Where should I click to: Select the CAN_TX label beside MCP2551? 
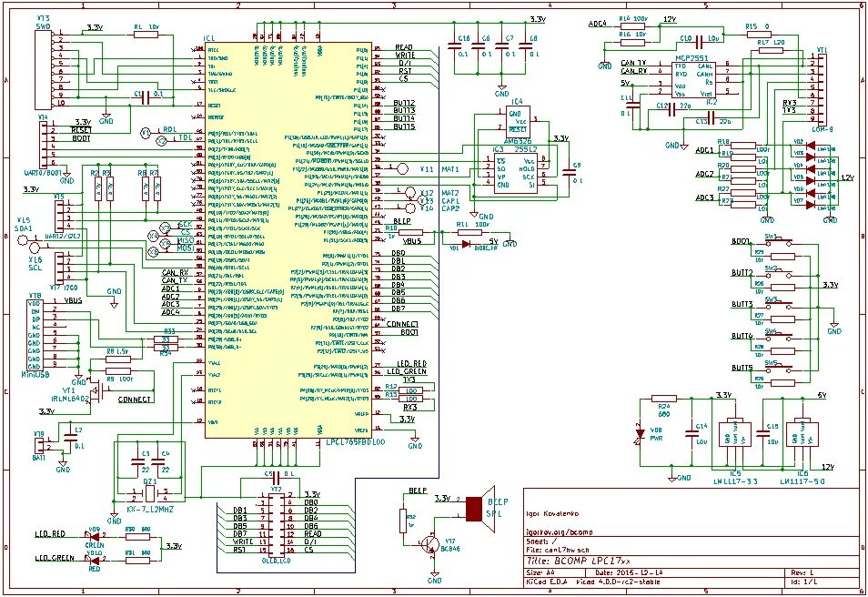tap(633, 63)
